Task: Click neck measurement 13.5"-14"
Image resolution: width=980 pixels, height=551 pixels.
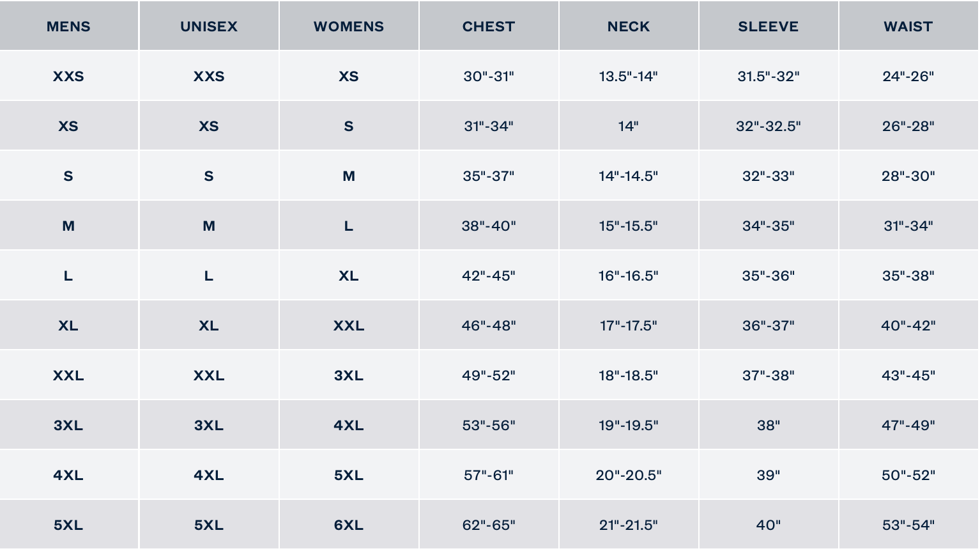Action: [x=629, y=76]
